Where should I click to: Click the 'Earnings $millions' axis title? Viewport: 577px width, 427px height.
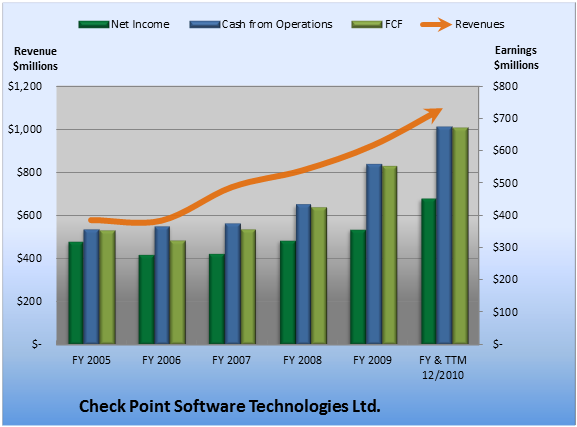516,58
